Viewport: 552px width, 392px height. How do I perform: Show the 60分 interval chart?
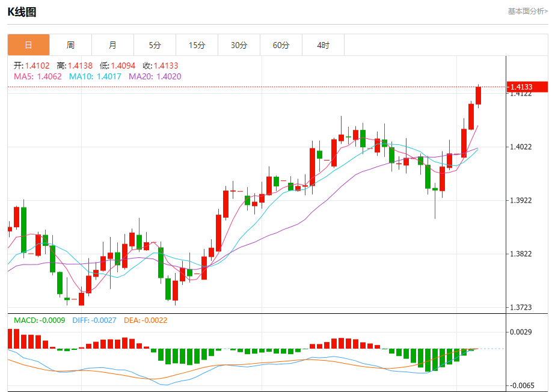[281, 45]
